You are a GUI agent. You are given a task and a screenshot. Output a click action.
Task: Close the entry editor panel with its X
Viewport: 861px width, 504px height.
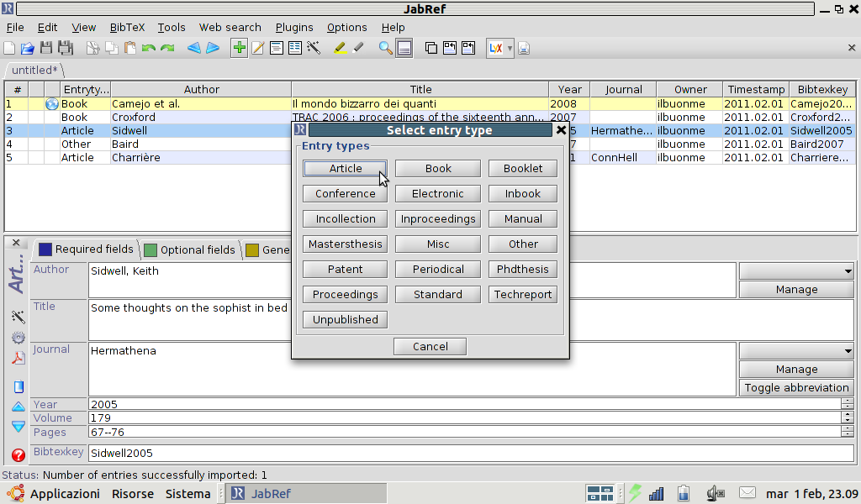(16, 243)
